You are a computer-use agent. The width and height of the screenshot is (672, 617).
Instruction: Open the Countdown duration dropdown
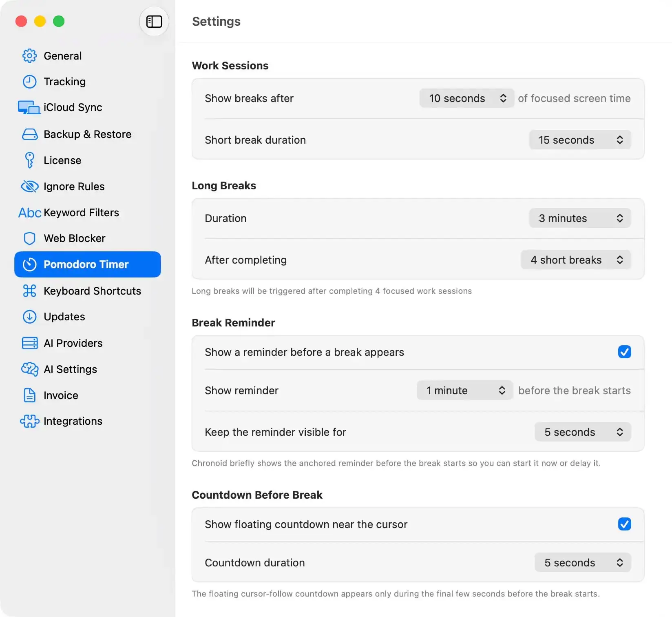[583, 563]
